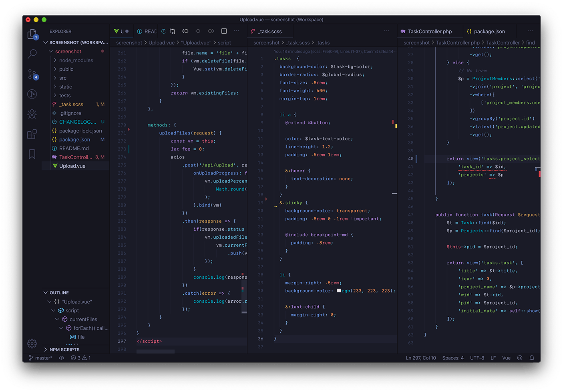Click the file history clock icon in the toolbar
The height and width of the screenshot is (392, 563).
click(x=163, y=31)
